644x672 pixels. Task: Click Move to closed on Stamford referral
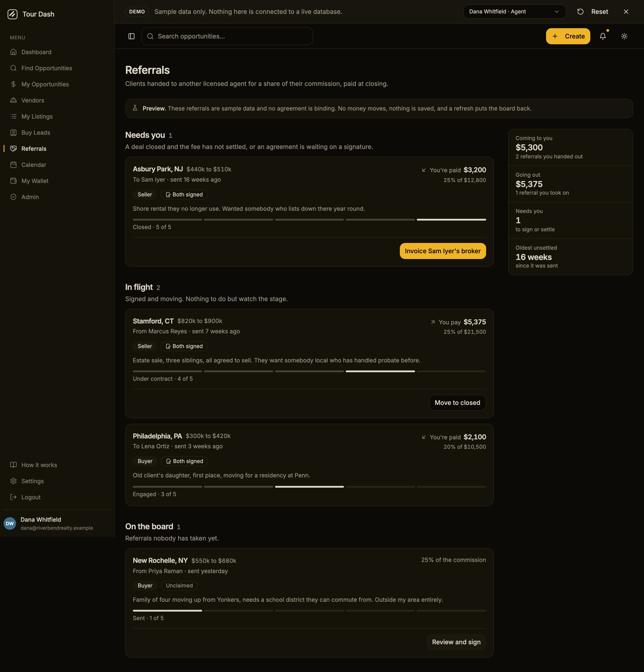click(457, 402)
